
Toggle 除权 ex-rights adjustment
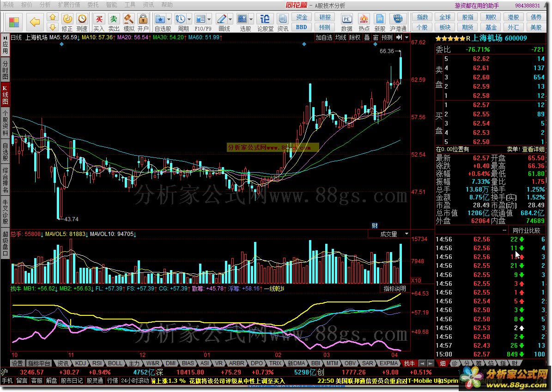(x=355, y=37)
